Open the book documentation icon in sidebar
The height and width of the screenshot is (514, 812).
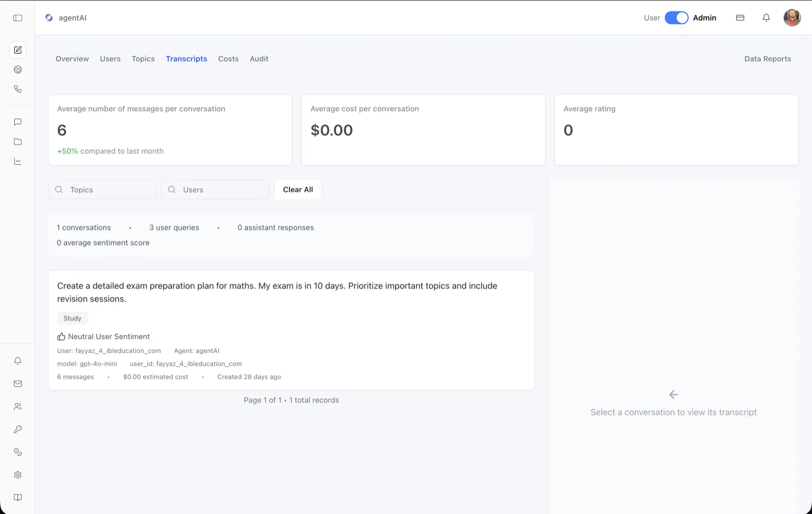pos(18,498)
